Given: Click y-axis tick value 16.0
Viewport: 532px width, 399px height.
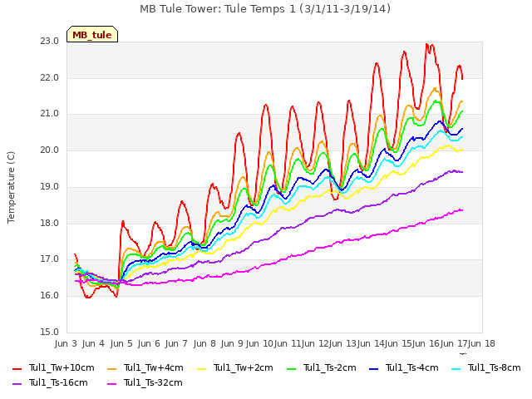Looking at the screenshot, I should click(x=50, y=296).
